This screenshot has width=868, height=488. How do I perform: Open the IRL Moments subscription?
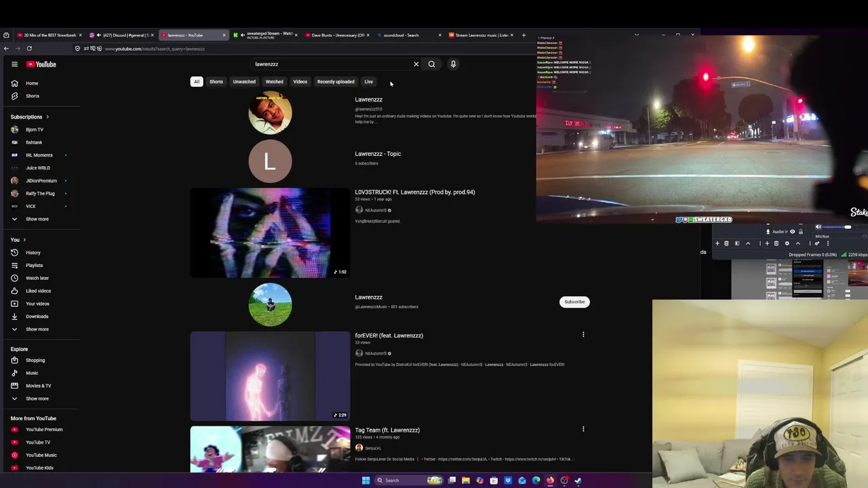pos(41,155)
